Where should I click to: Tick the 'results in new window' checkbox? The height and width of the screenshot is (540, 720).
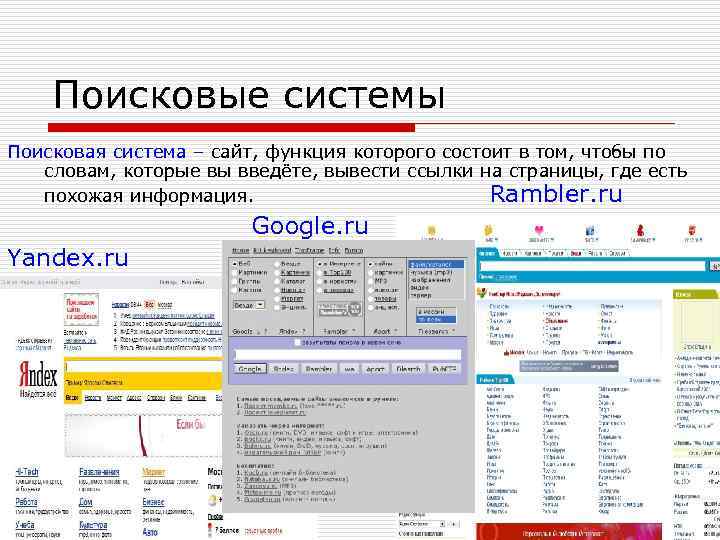pyautogui.click(x=298, y=343)
